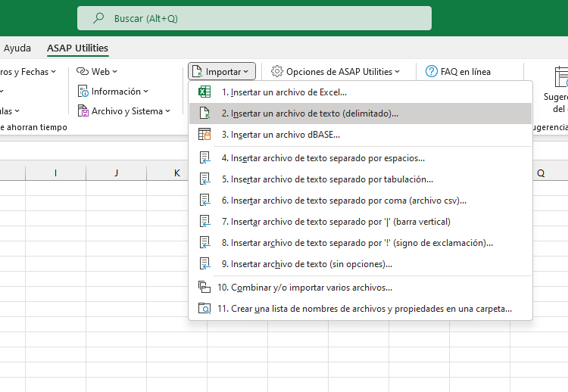568x392 pixels.
Task: Click icon beside 'barra vertical' entry
Action: coord(204,221)
